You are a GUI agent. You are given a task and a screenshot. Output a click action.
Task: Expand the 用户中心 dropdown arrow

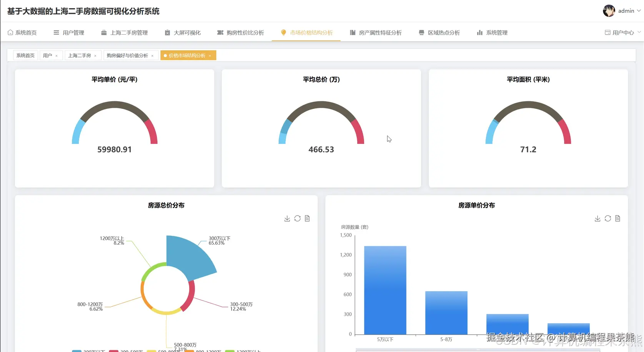(x=639, y=32)
